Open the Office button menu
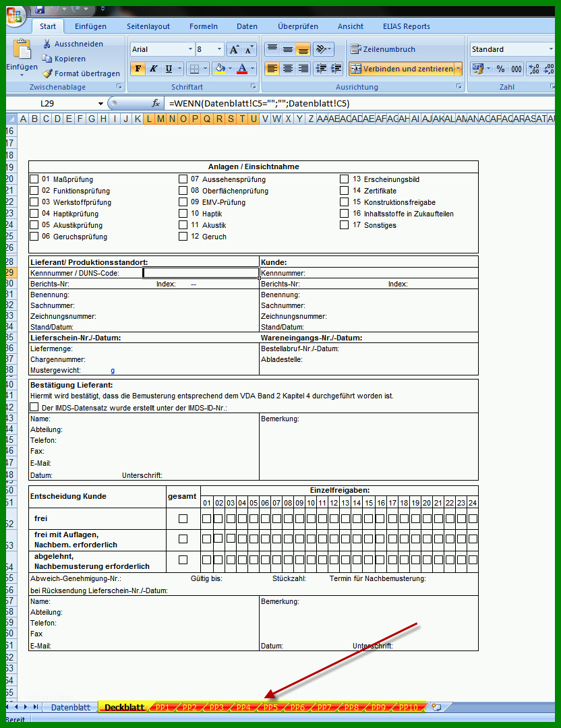The image size is (561, 728). 15,16
